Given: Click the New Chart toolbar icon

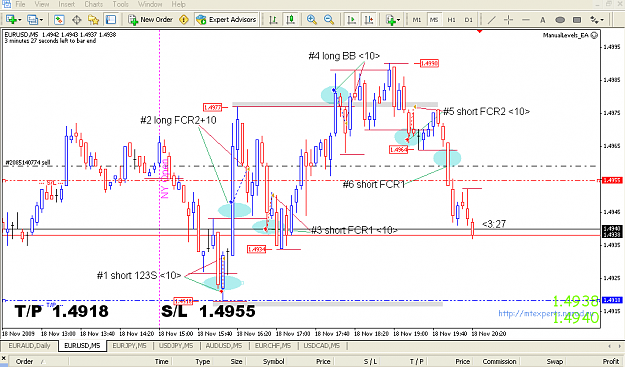Looking at the screenshot, I should pos(11,19).
